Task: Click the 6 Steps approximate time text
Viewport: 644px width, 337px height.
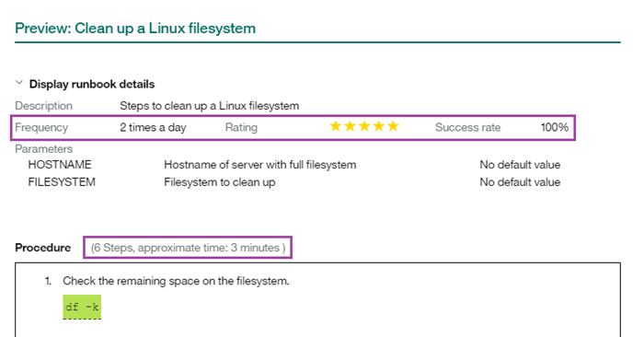Action: click(x=188, y=248)
